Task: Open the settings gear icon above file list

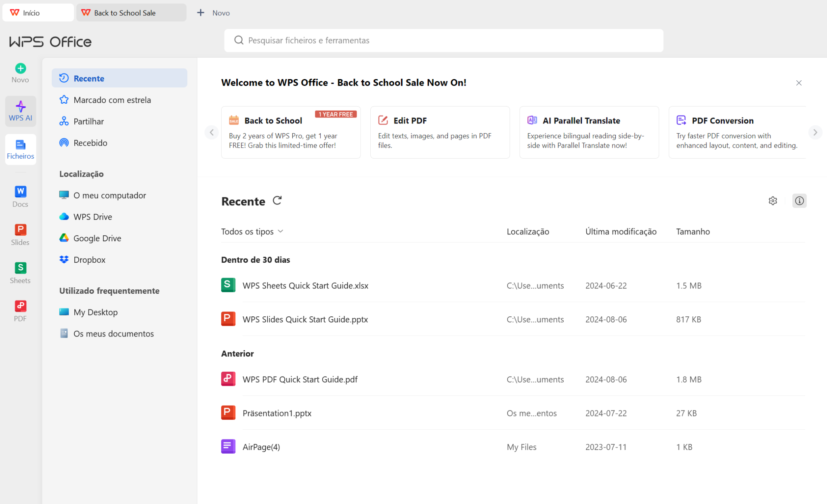Action: (x=772, y=201)
